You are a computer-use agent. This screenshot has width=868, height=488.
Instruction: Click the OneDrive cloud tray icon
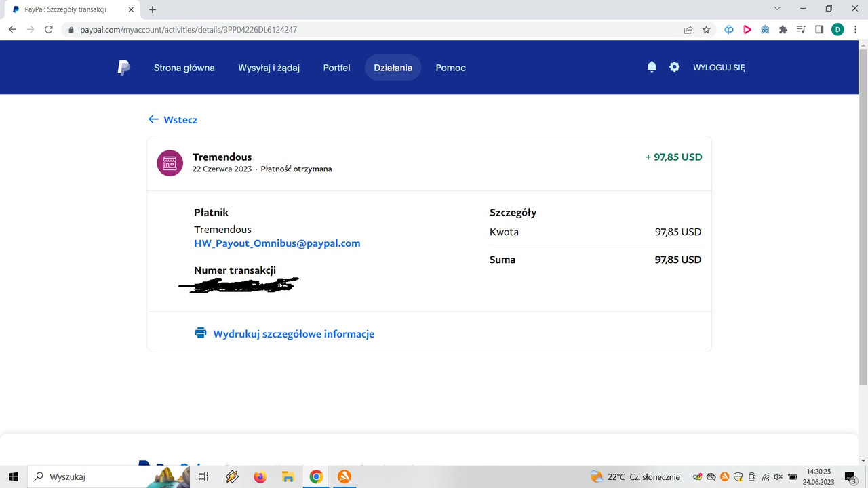[711, 476]
